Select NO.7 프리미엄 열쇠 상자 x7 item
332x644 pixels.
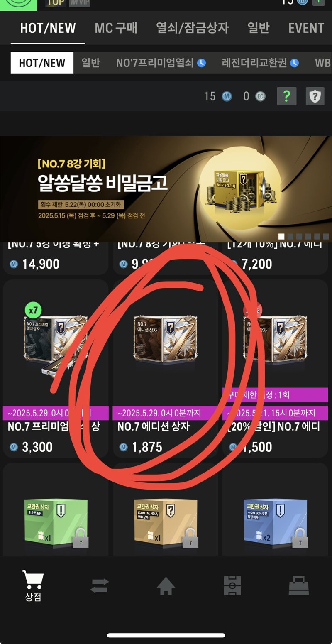56,369
